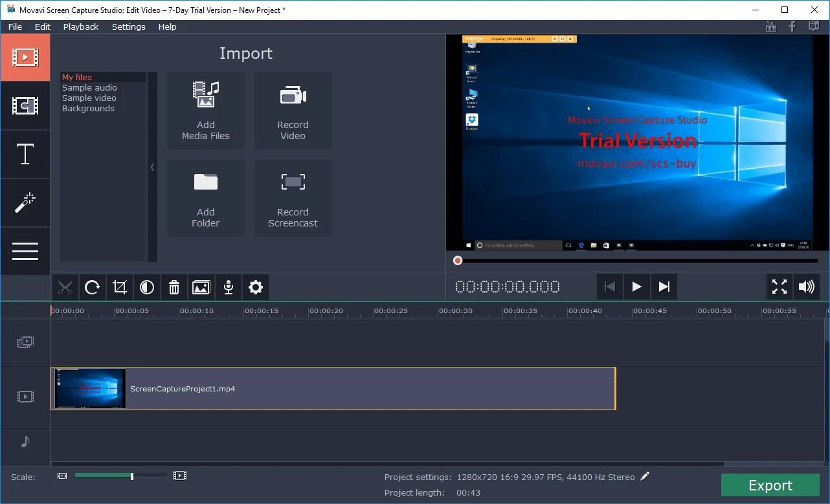830x504 pixels.
Task: Toggle full screen preview
Action: point(780,287)
